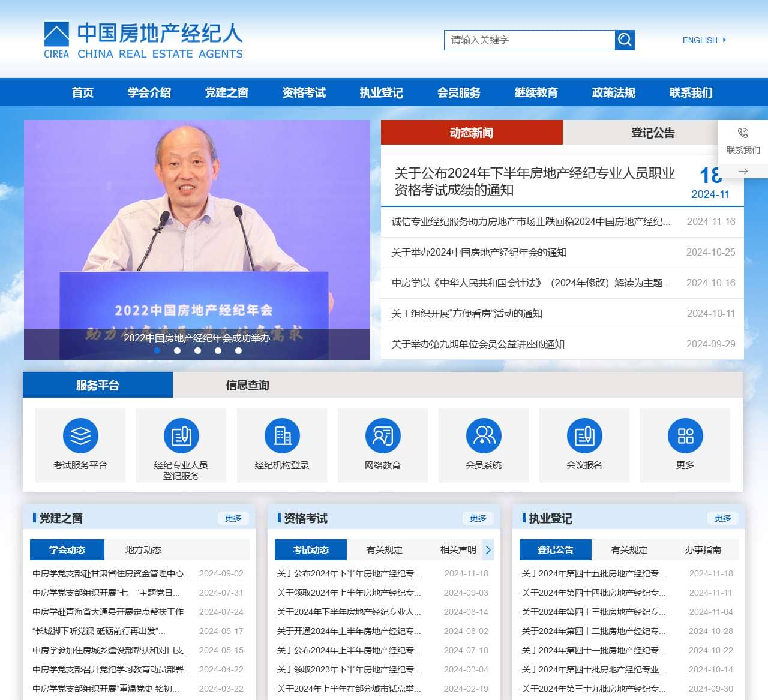Expand more exam notices via right chevron arrow
768x700 pixels.
coord(488,549)
